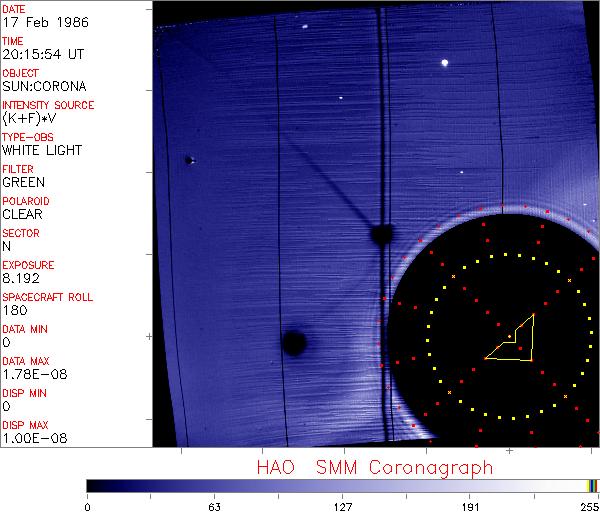This screenshot has height=512, width=600.
Task: Click the yellow end of the color bar
Action: point(592,485)
